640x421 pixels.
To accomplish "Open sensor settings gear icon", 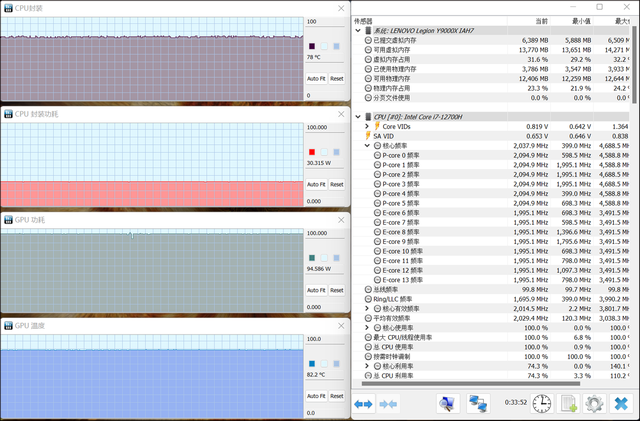I will click(594, 404).
